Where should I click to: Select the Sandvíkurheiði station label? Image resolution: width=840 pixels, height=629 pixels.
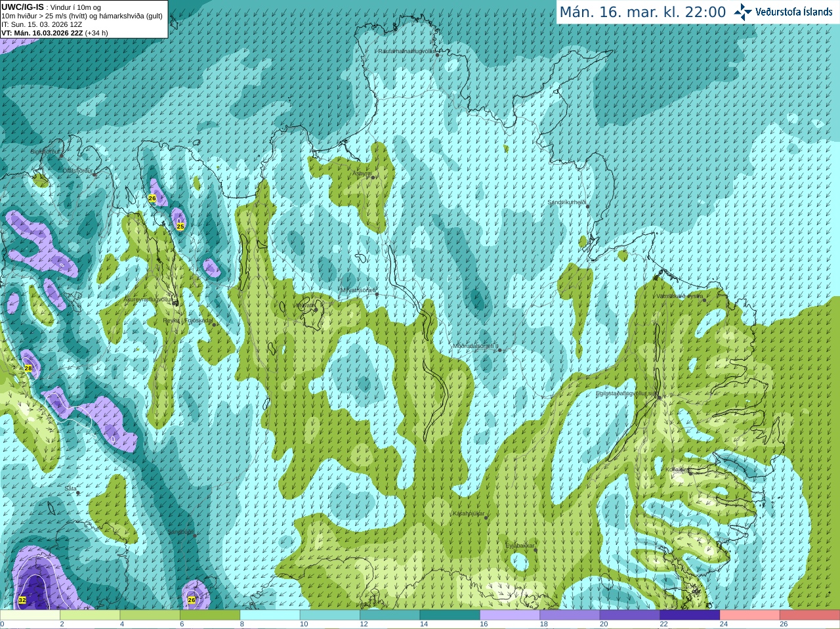pyautogui.click(x=566, y=202)
